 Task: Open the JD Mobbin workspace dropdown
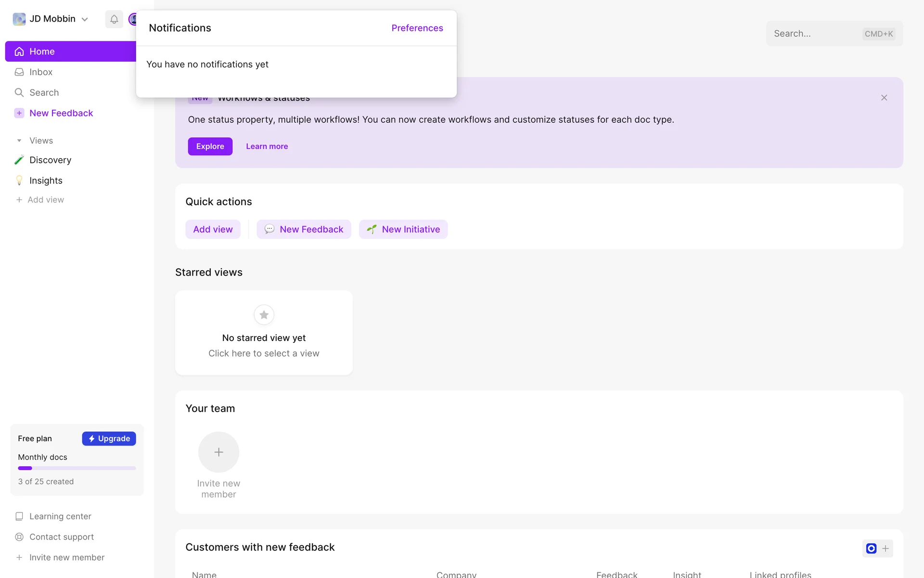pyautogui.click(x=85, y=20)
